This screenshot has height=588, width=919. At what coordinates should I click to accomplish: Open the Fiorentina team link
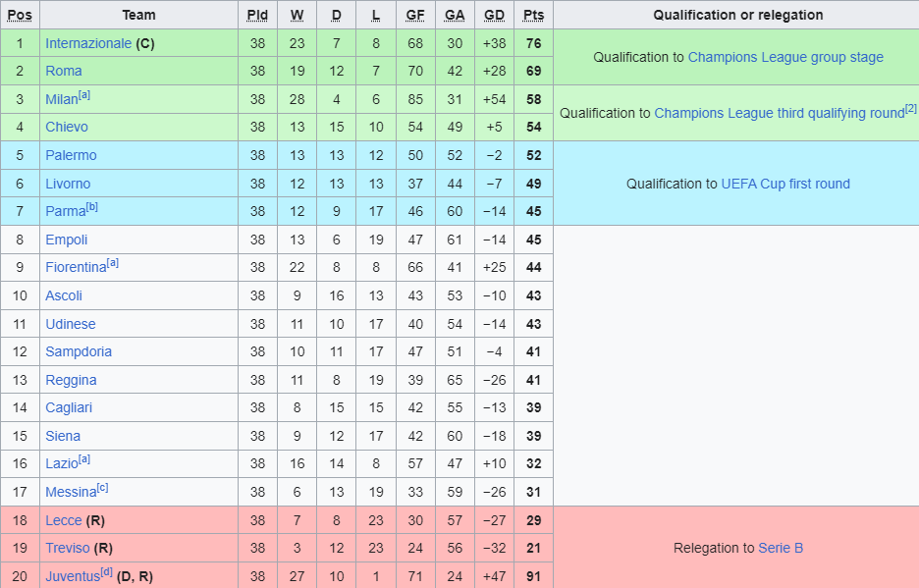pos(77,267)
